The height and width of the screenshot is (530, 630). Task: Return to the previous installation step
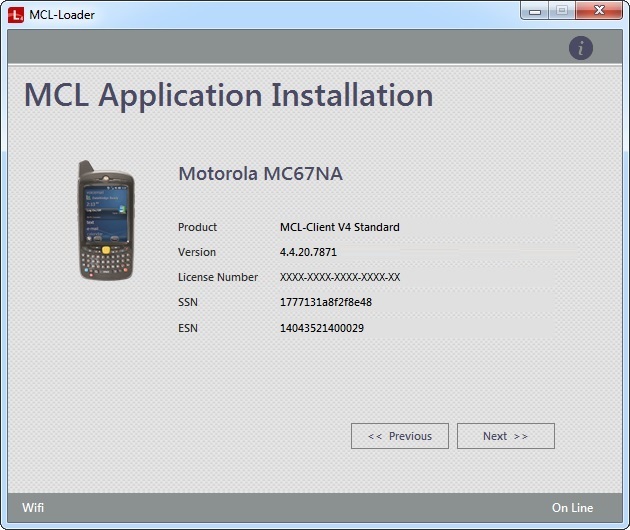coord(400,436)
